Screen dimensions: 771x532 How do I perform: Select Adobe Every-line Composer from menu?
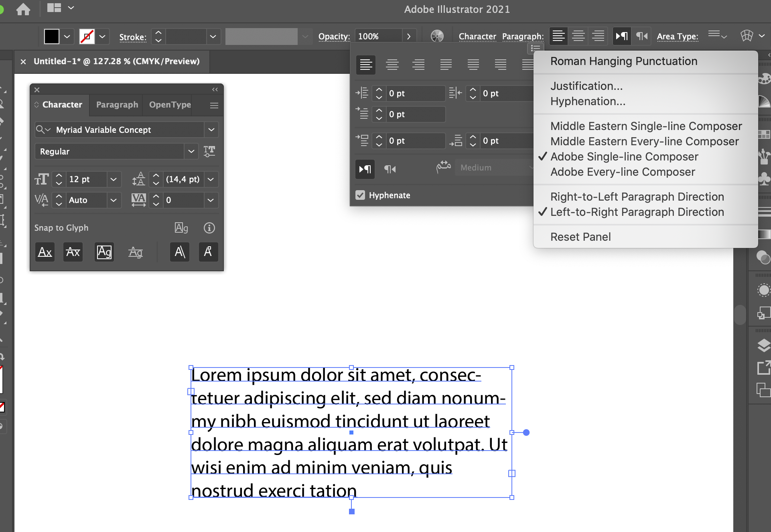coord(622,172)
